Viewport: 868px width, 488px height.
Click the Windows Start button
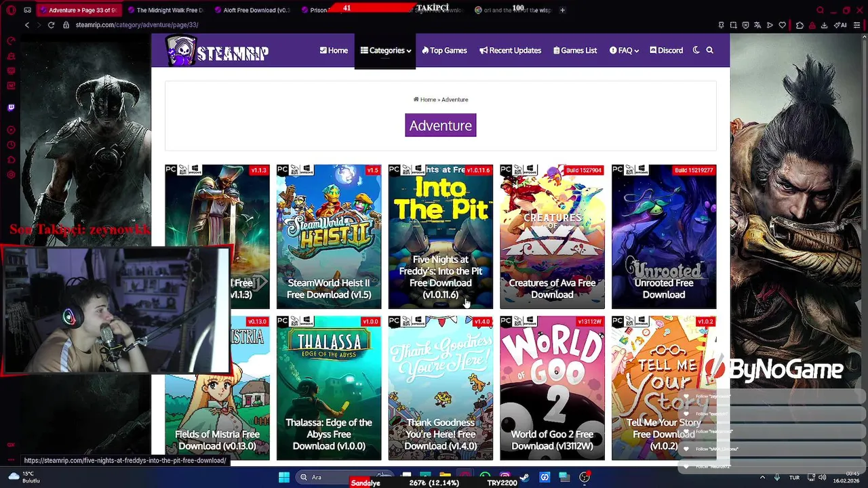pos(284,477)
